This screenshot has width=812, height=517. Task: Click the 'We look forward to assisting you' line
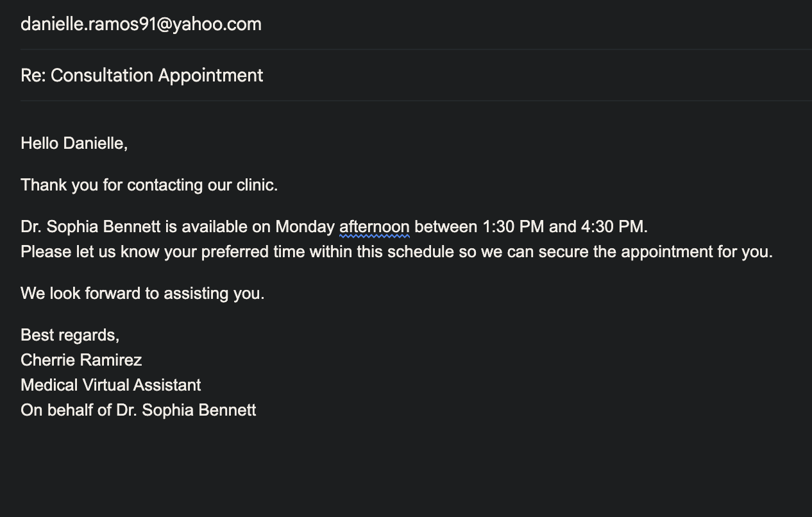[x=142, y=294]
